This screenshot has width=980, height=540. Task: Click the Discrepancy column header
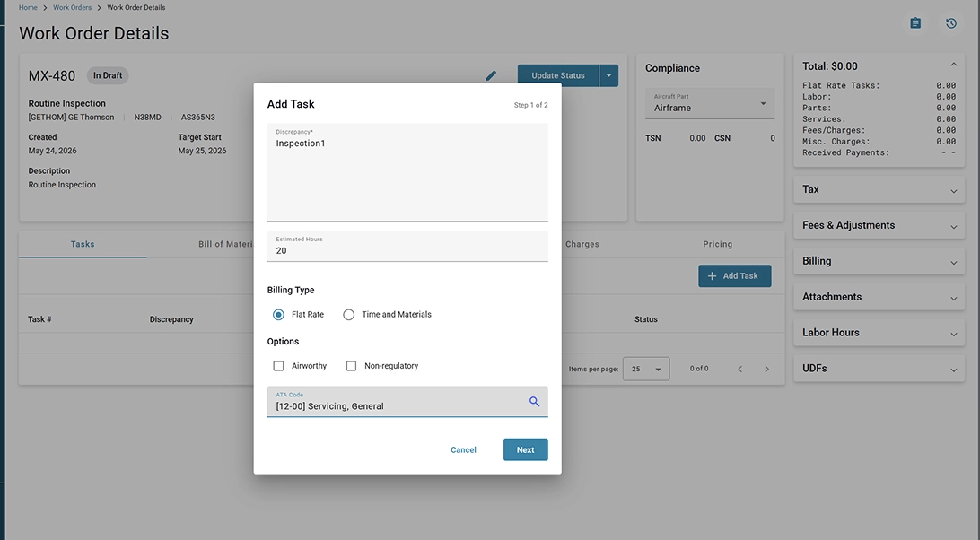171,319
